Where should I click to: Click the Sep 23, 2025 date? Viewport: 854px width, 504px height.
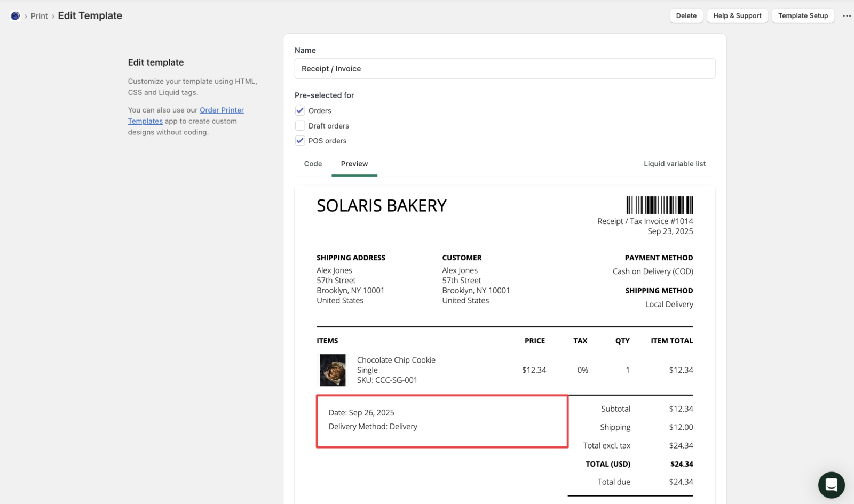click(x=670, y=231)
